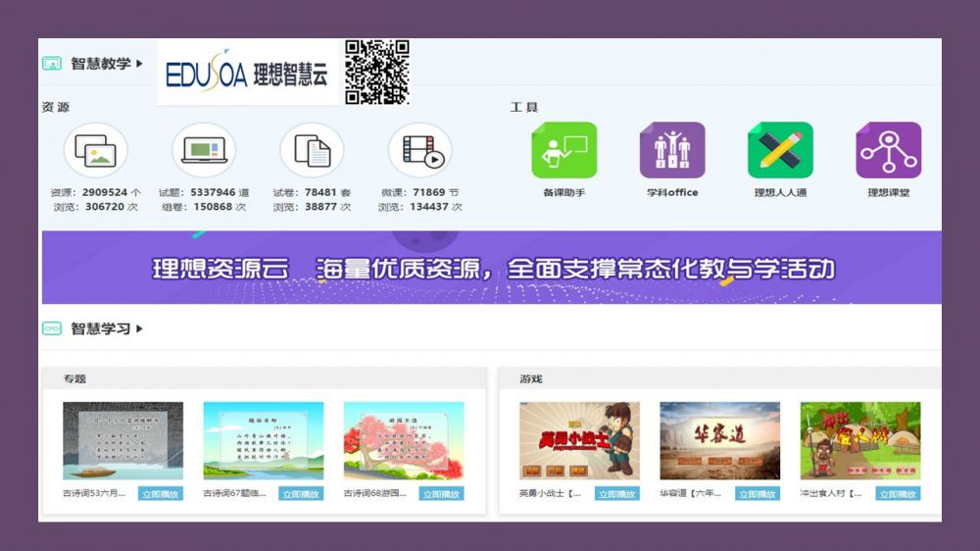Open the 理想课堂 network icon
The width and height of the screenshot is (980, 551).
point(888,151)
